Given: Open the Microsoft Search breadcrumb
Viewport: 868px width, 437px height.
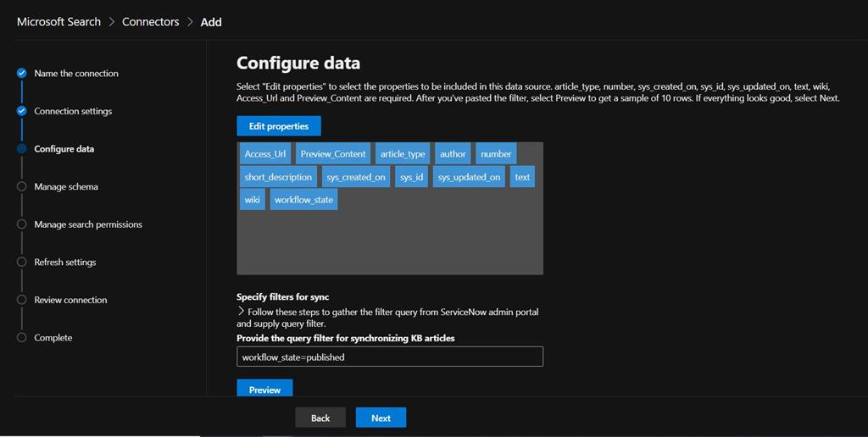Looking at the screenshot, I should coord(58,21).
